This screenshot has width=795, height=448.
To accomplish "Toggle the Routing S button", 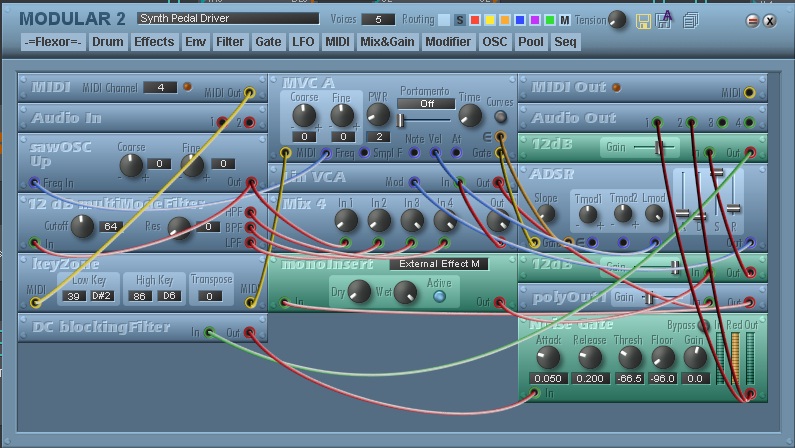I will point(459,20).
